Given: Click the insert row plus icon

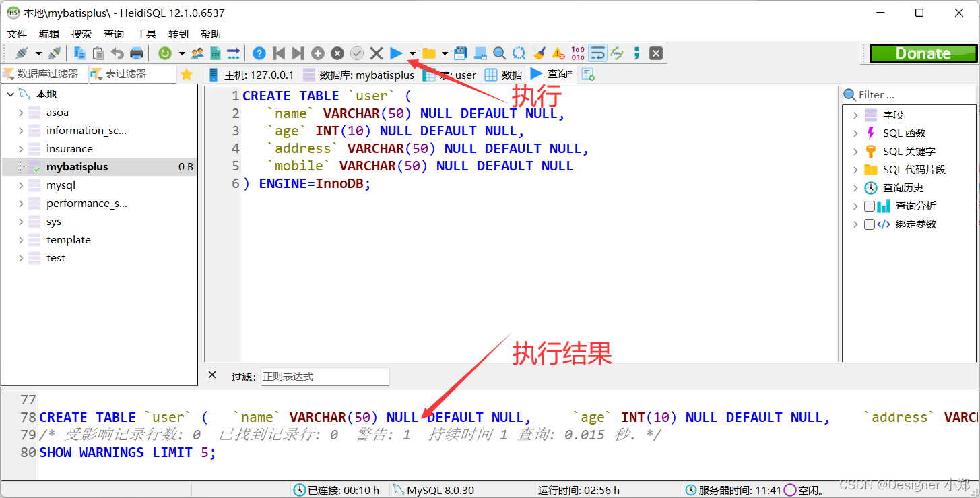Looking at the screenshot, I should click(318, 53).
